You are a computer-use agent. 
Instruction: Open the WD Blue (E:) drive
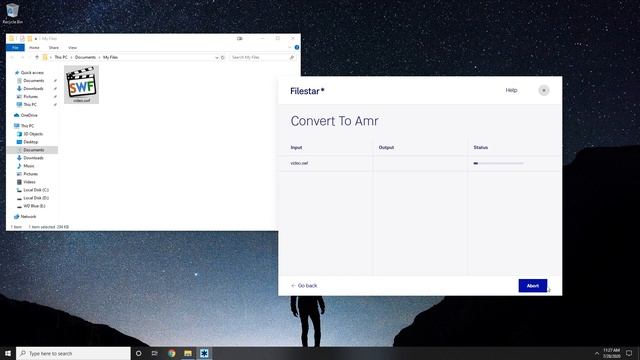pos(34,206)
